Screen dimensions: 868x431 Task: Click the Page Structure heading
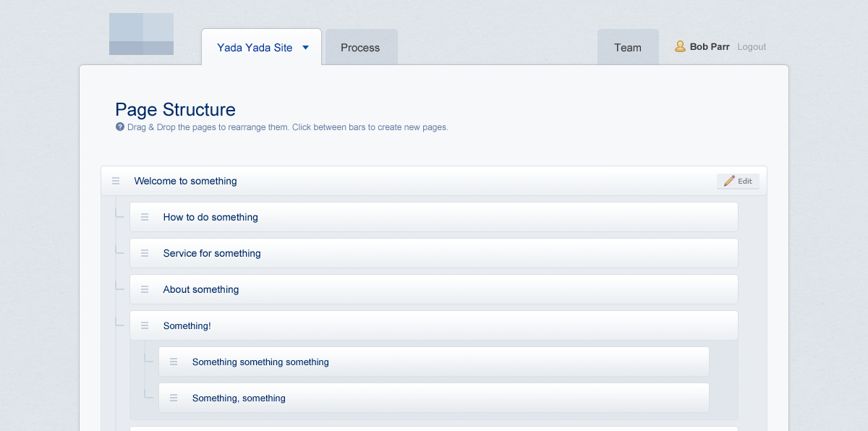click(175, 110)
